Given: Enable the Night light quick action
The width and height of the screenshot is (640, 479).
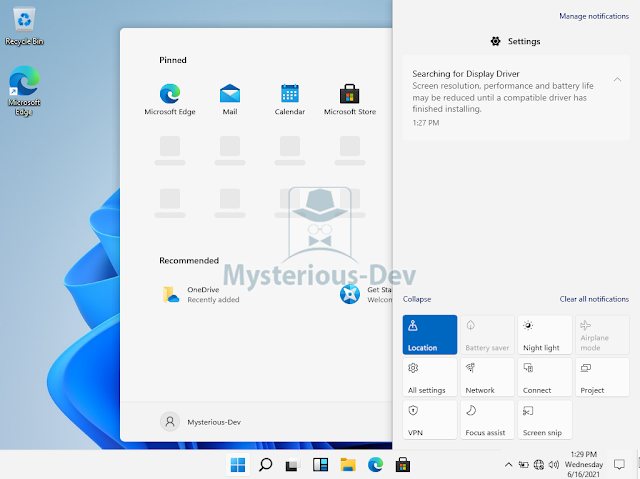Looking at the screenshot, I should point(544,335).
